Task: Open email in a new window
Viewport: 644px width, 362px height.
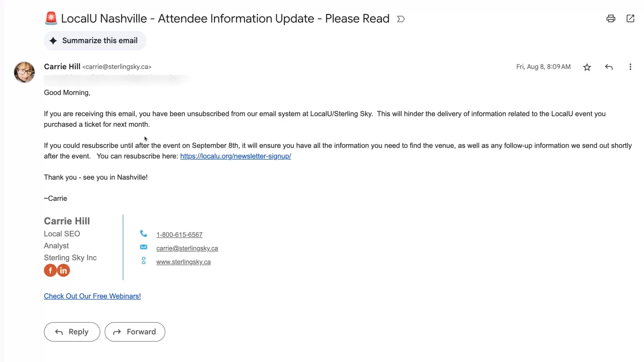Action: pyautogui.click(x=630, y=19)
